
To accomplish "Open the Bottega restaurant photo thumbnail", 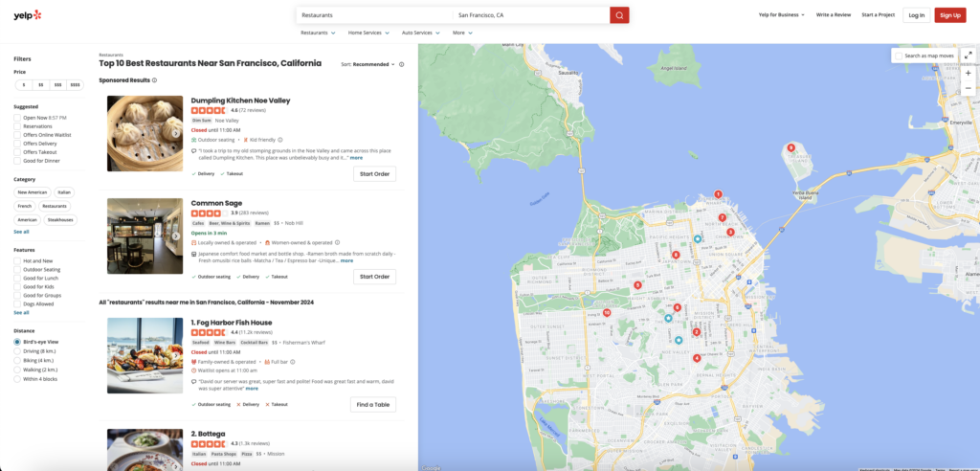I will coord(145,450).
